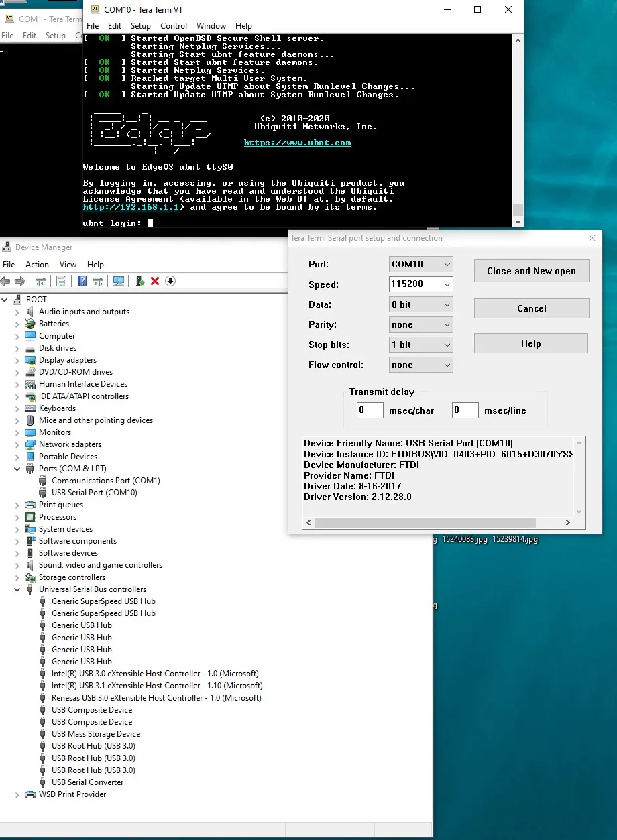Click Tera Term icon in COM10 title bar
The image size is (617, 840).
94,10
